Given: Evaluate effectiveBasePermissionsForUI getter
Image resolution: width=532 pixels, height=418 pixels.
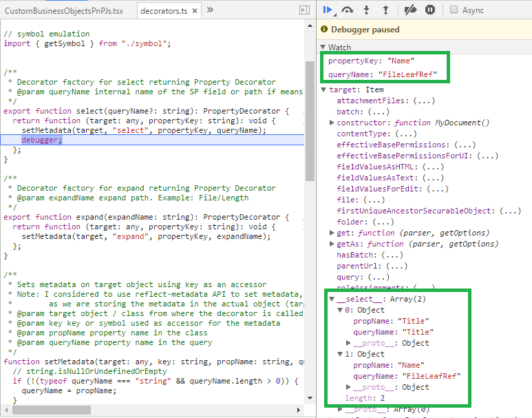Looking at the screenshot, I should click(487, 156).
